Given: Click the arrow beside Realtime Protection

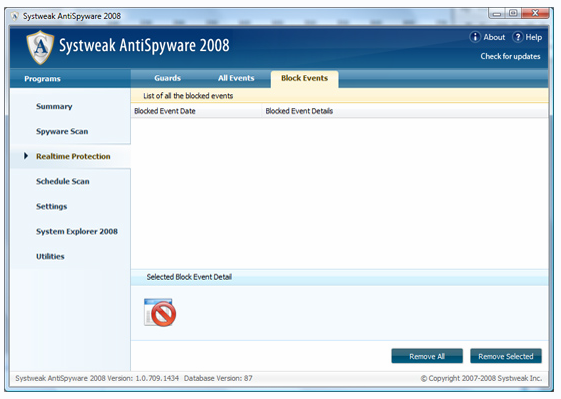Looking at the screenshot, I should click(x=26, y=156).
